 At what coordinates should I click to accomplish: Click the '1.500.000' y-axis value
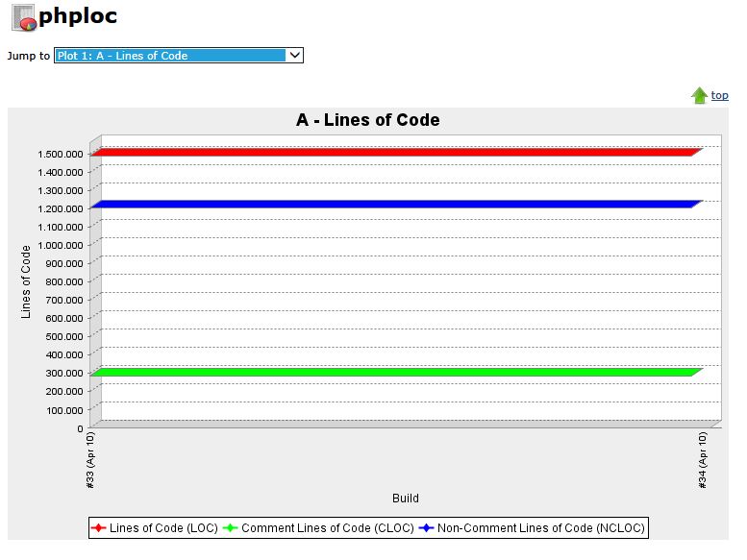pyautogui.click(x=61, y=154)
